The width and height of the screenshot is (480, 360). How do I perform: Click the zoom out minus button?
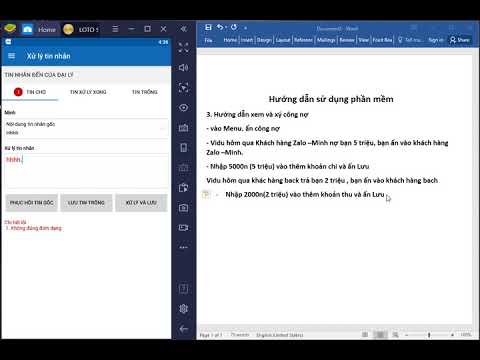[407, 335]
